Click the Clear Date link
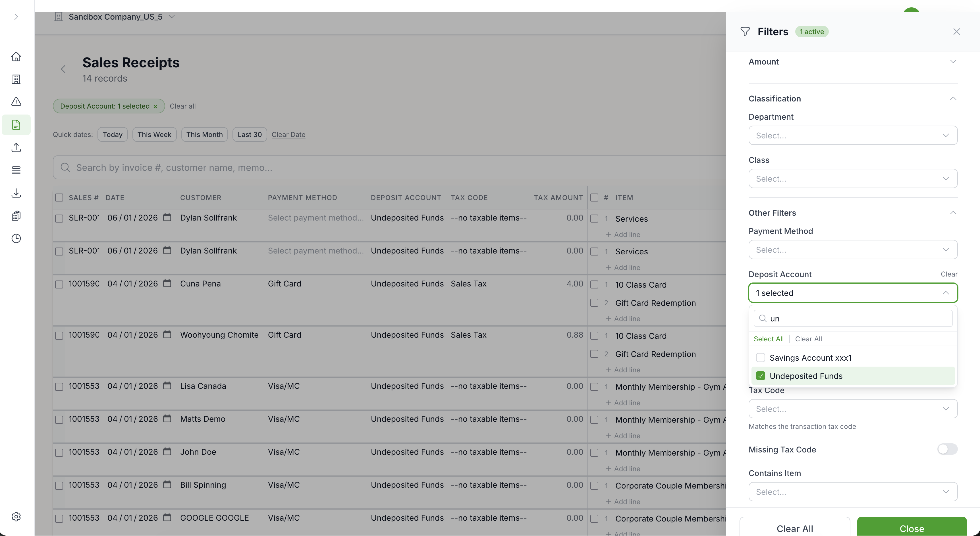 (x=288, y=135)
